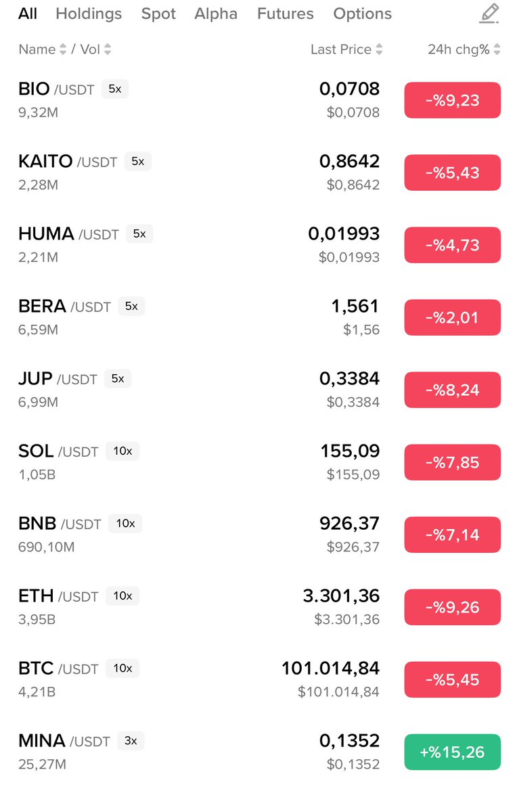Select the BNB last price 926,37

[349, 524]
